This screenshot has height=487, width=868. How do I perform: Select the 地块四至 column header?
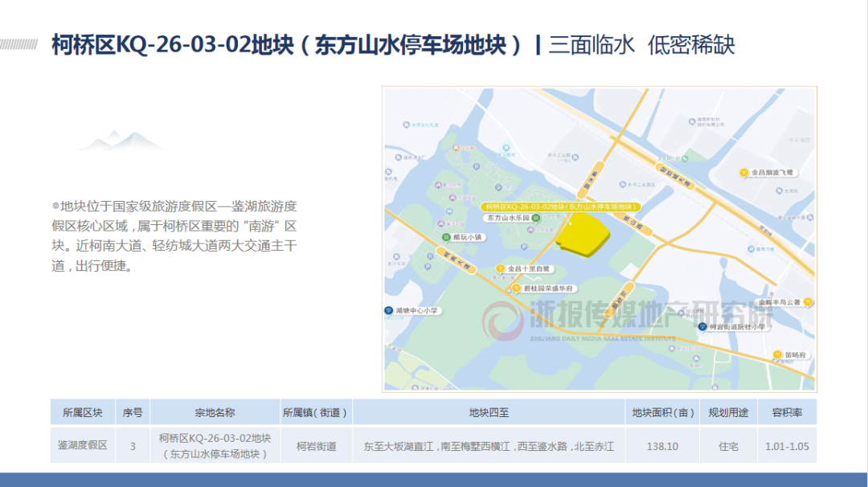[x=489, y=412]
